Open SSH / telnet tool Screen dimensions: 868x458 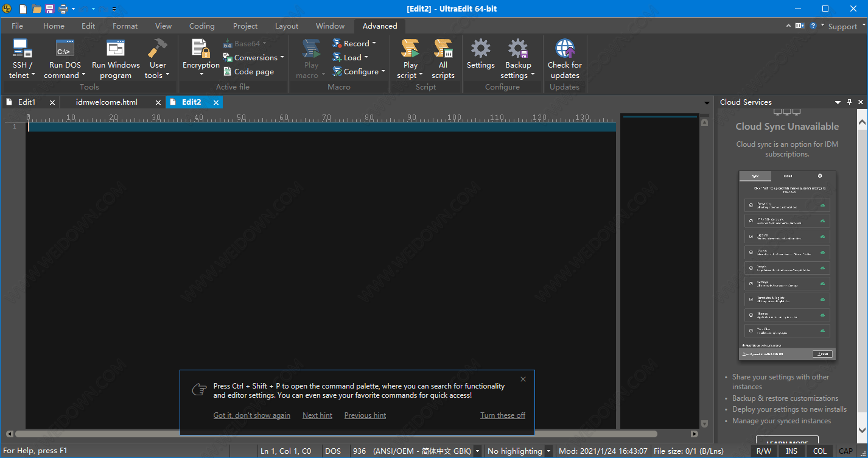pyautogui.click(x=23, y=59)
